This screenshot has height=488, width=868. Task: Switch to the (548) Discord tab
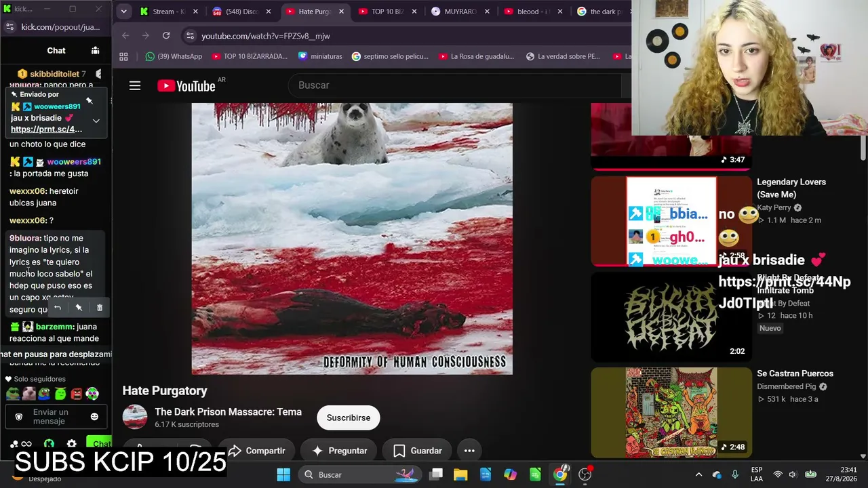[x=241, y=12]
